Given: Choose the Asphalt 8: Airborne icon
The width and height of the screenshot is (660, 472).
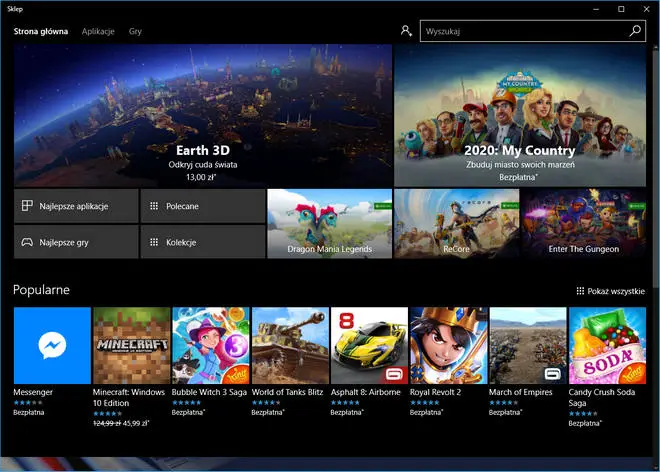Looking at the screenshot, I should click(369, 345).
